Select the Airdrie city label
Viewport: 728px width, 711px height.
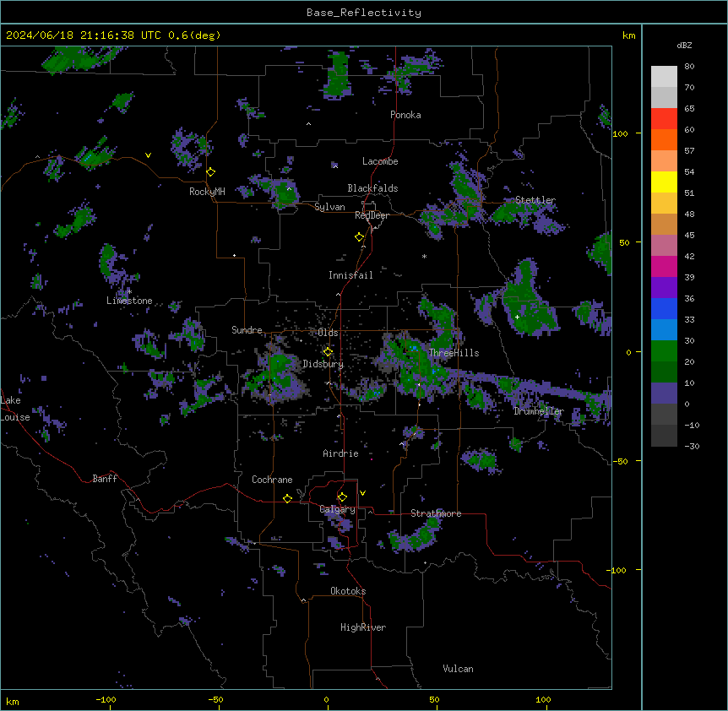tap(341, 453)
